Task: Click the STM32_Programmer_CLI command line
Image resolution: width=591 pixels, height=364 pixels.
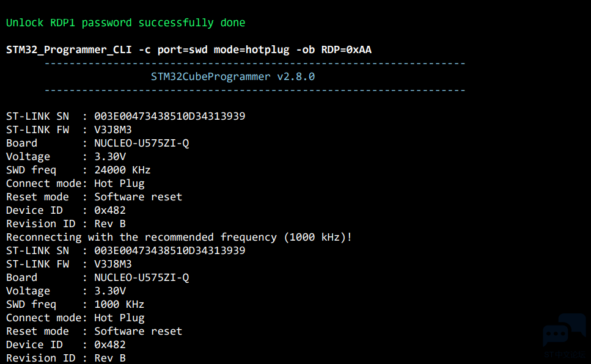Action: coord(189,49)
